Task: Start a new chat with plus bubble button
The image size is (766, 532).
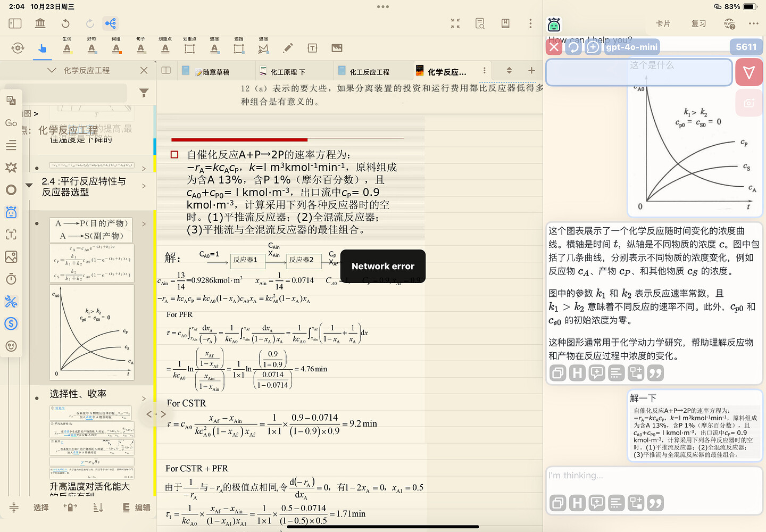Action: click(593, 47)
